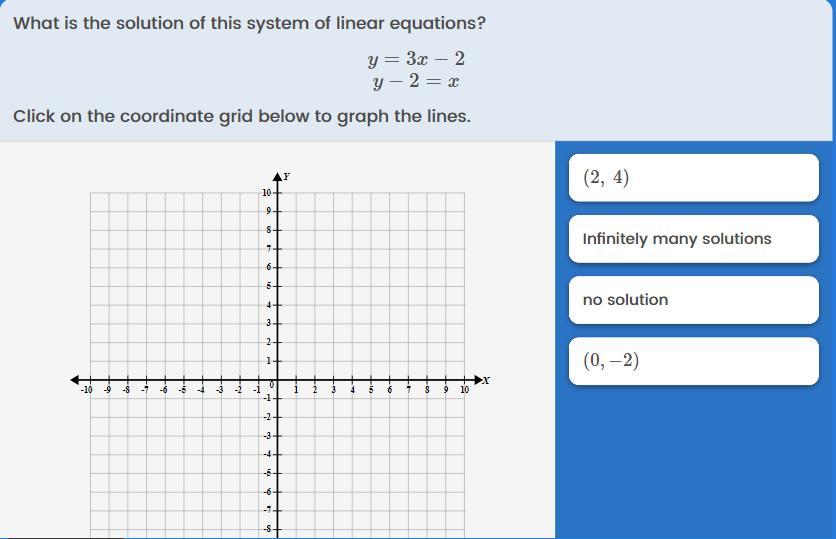The width and height of the screenshot is (836, 539).
Task: Click the 10 tick label on the y-axis
Action: [x=266, y=192]
